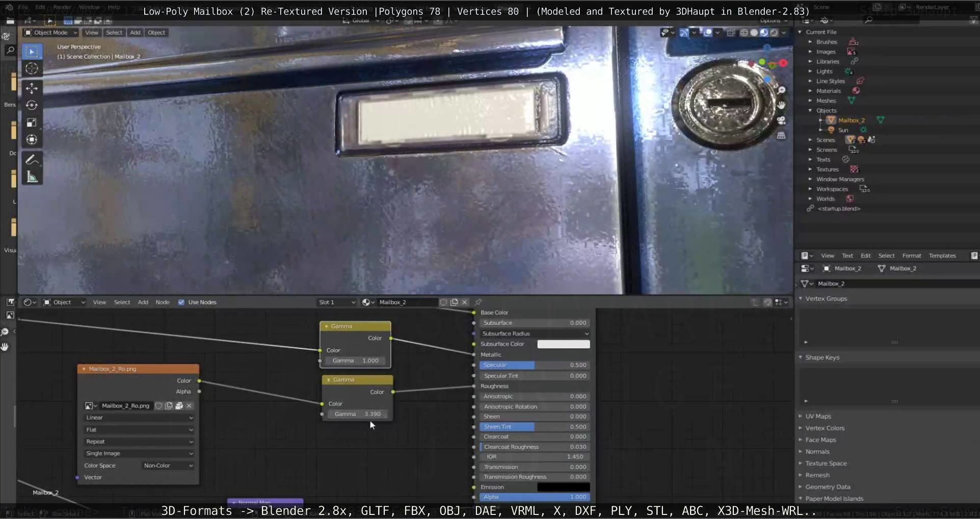Click new material icon in node editor header
Image resolution: width=980 pixels, height=519 pixels.
[454, 303]
